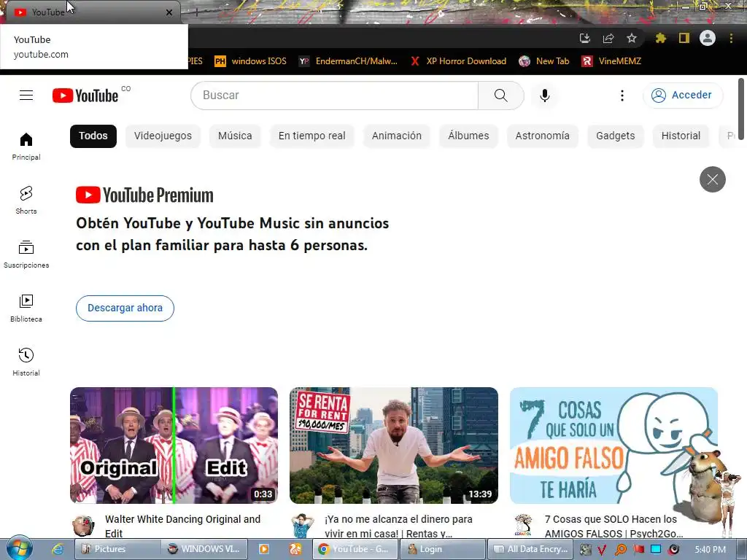Open channel avatar for Rentas video
The width and height of the screenshot is (747, 560).
point(303,526)
